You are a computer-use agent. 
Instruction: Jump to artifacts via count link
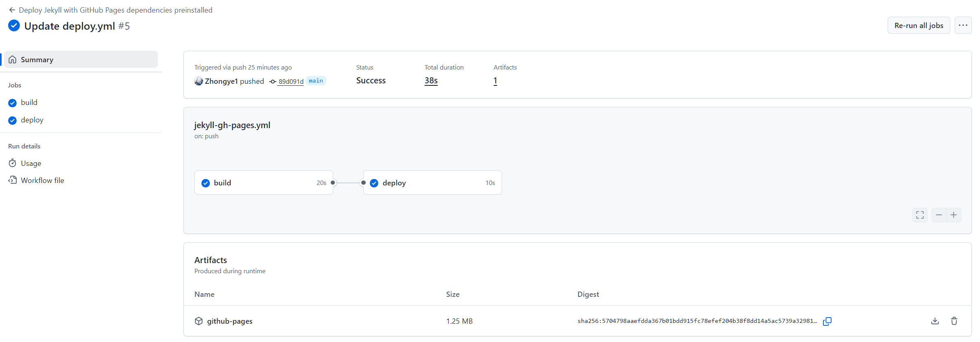tap(495, 81)
